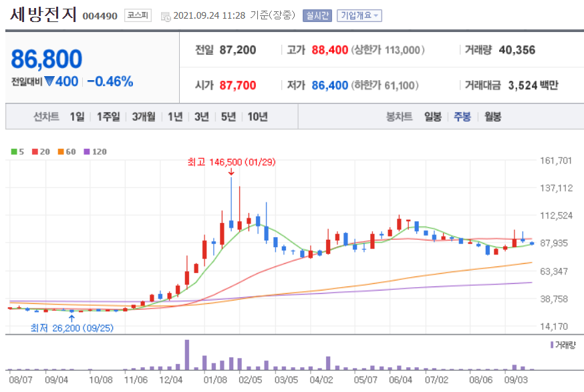Click the 거래량 volume legend marker
The image size is (584, 392).
[552, 345]
